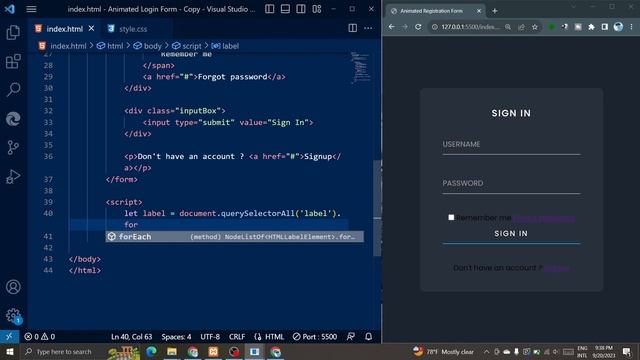The image size is (640, 360).
Task: Open the Source Control view
Action: click(x=13, y=147)
